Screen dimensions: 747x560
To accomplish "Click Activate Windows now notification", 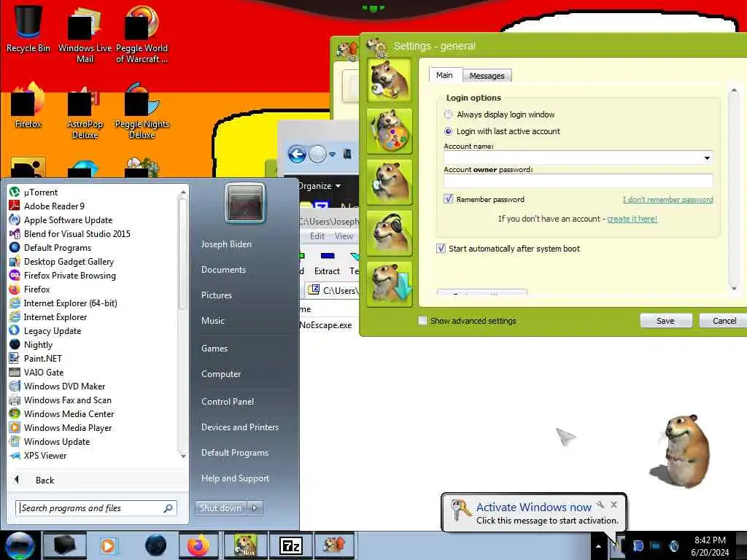I will click(534, 507).
